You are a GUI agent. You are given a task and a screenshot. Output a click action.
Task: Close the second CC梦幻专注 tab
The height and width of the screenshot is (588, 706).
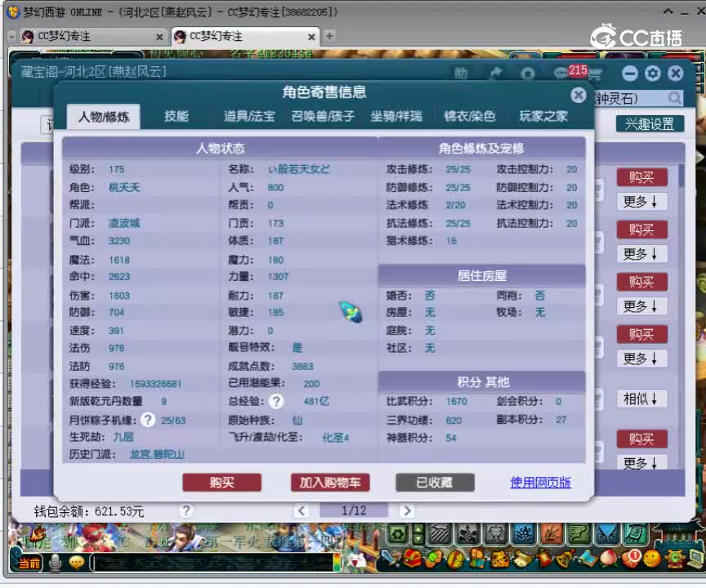pyautogui.click(x=311, y=37)
